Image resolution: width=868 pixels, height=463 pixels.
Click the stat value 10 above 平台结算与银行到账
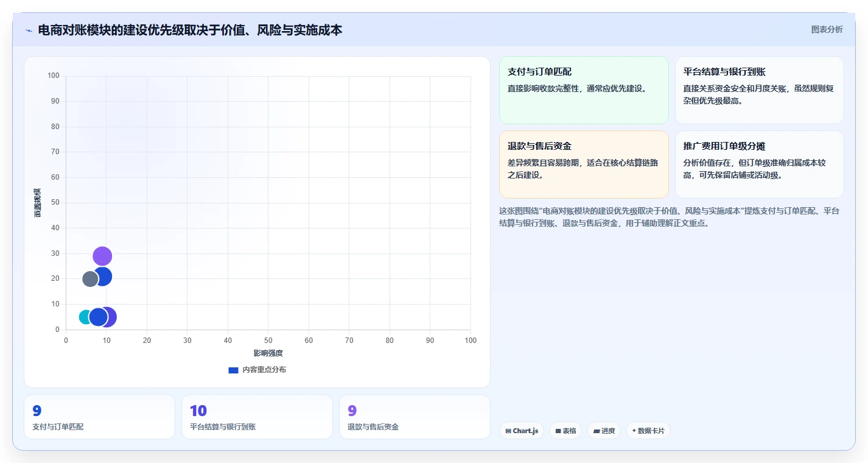click(198, 411)
